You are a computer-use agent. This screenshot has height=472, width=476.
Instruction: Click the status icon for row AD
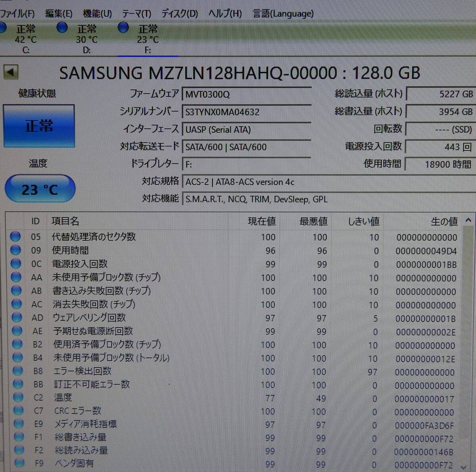17,318
